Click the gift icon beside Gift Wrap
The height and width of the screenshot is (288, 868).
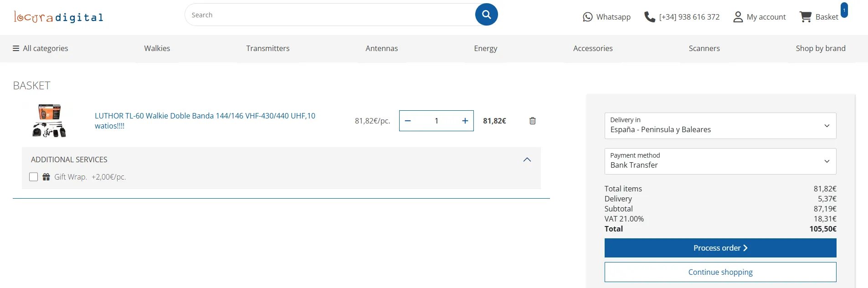tap(46, 177)
